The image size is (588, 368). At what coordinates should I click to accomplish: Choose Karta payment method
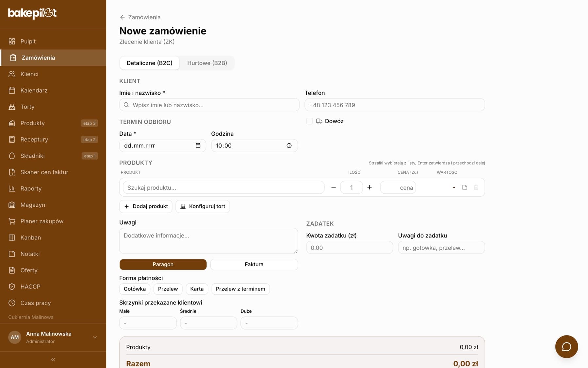coord(197,289)
